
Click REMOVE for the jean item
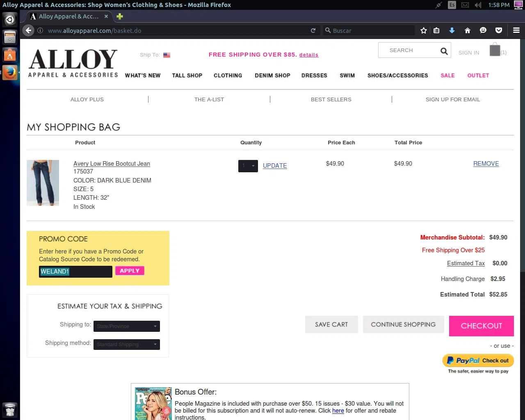point(486,164)
